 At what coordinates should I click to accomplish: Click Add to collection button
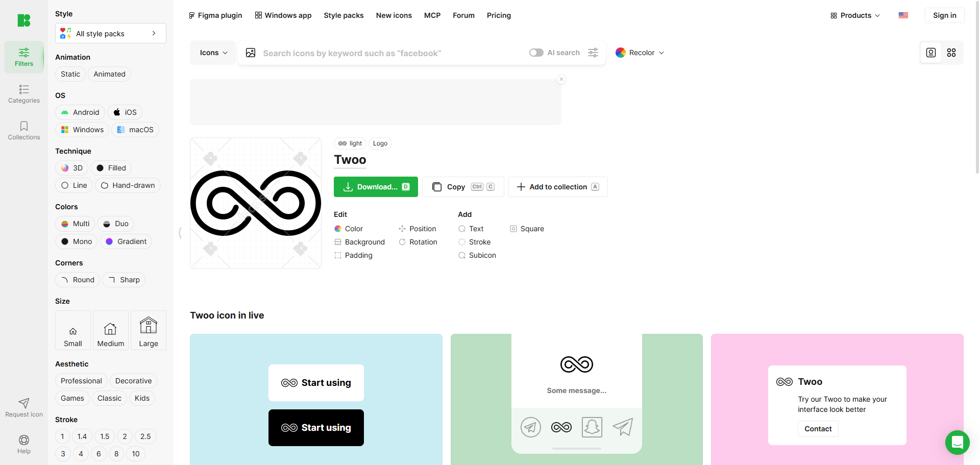[558, 187]
